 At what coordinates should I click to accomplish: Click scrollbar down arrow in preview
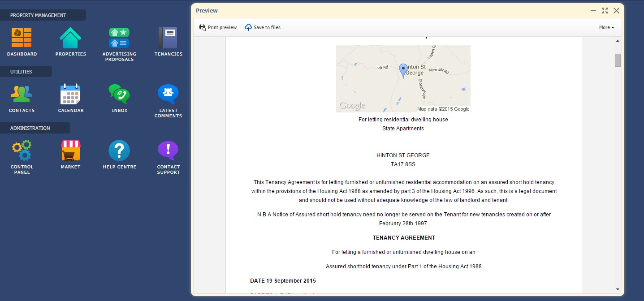tap(618, 289)
